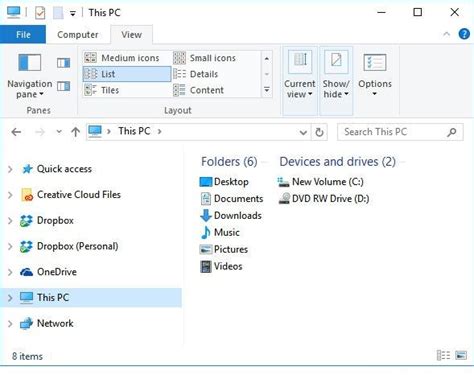
Task: Go back with the Back arrow
Action: point(16,132)
